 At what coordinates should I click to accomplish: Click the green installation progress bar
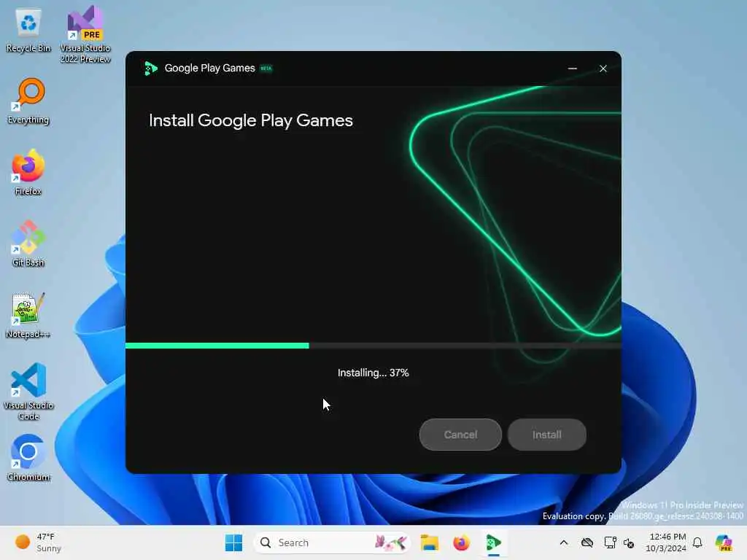[x=217, y=346]
